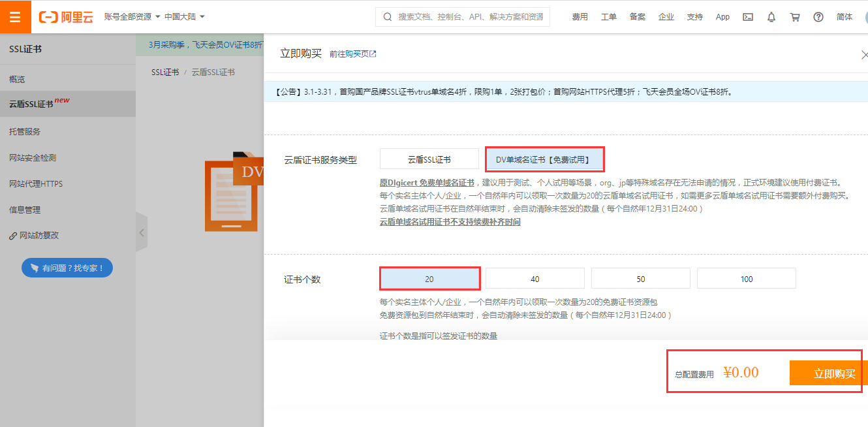Open the notification bell

coord(771,17)
